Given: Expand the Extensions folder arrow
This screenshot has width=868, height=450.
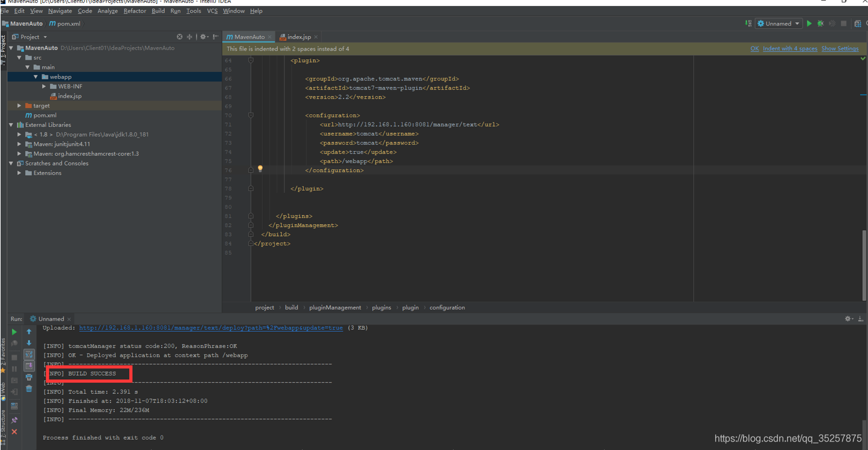Looking at the screenshot, I should pos(19,173).
